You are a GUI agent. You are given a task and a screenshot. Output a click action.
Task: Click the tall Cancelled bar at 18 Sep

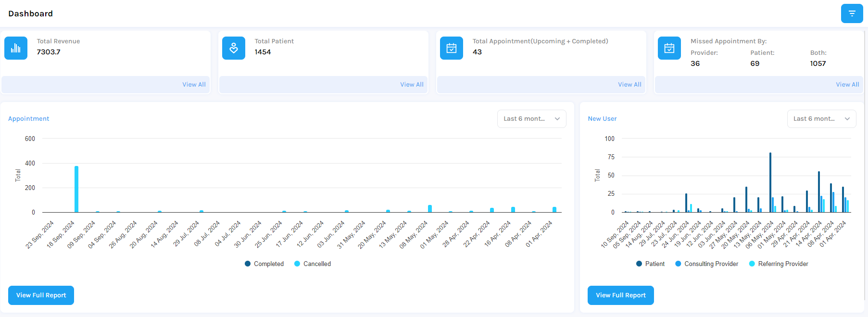(76, 189)
